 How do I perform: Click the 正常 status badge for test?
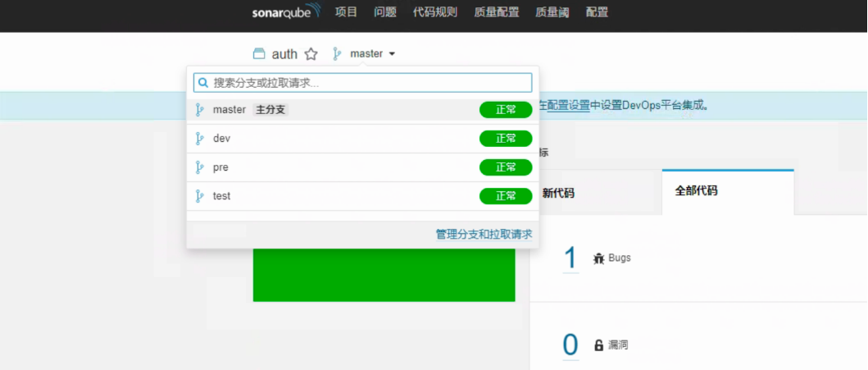[x=506, y=196]
